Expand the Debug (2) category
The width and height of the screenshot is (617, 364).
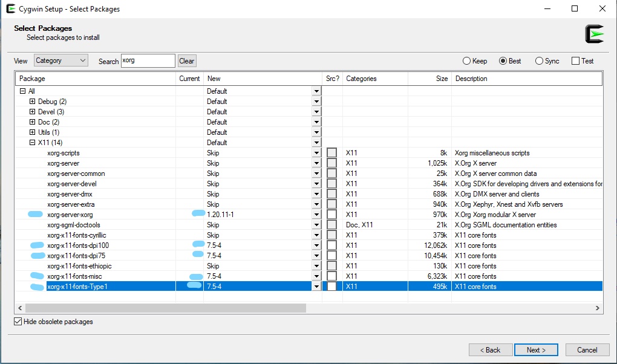click(x=32, y=101)
